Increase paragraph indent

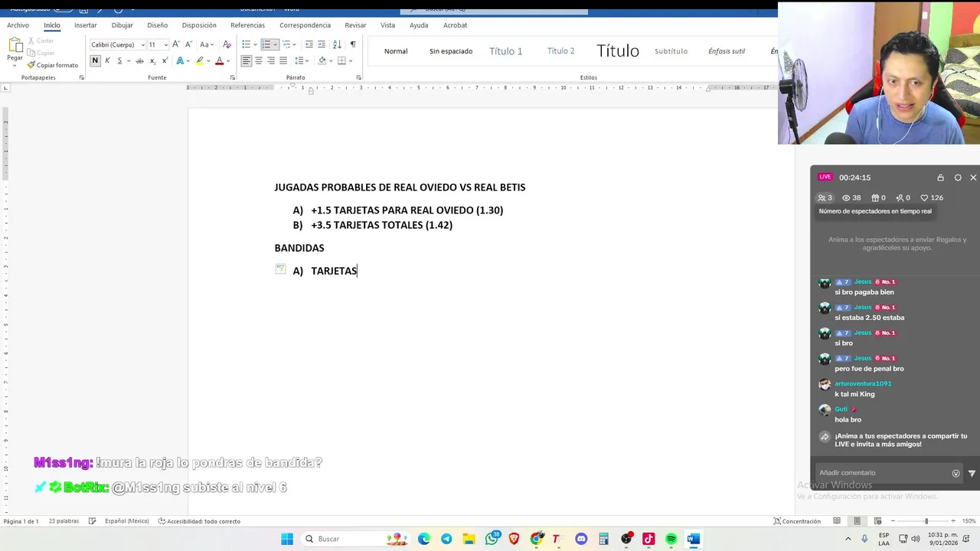point(322,44)
